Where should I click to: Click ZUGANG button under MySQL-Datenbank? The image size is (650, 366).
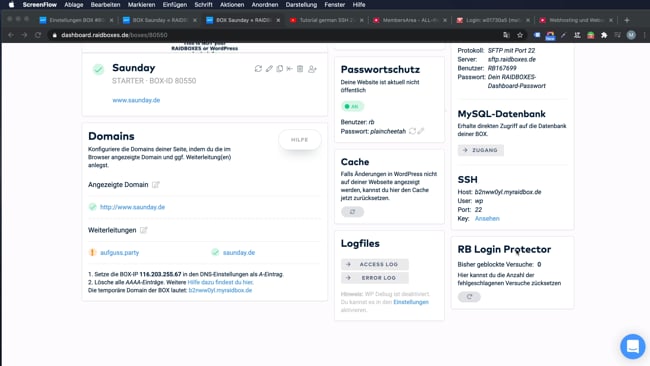click(481, 150)
